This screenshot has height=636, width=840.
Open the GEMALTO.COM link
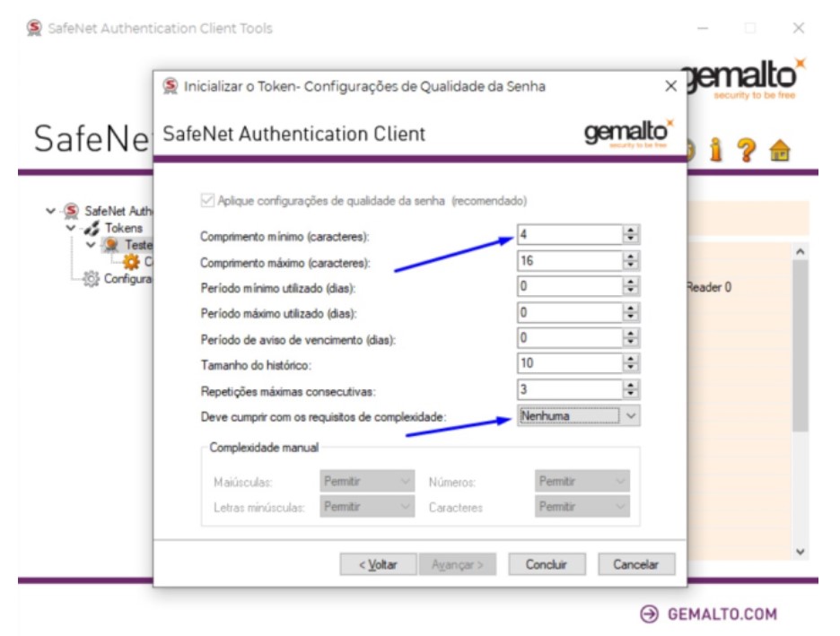(709, 614)
